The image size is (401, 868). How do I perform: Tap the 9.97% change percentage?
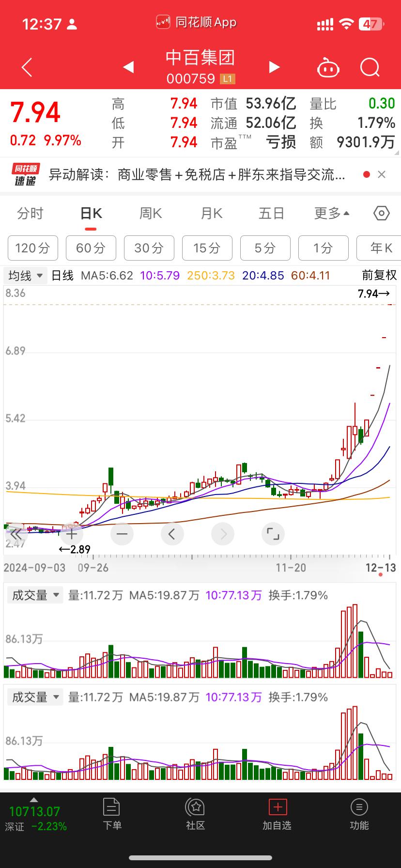pyautogui.click(x=62, y=141)
